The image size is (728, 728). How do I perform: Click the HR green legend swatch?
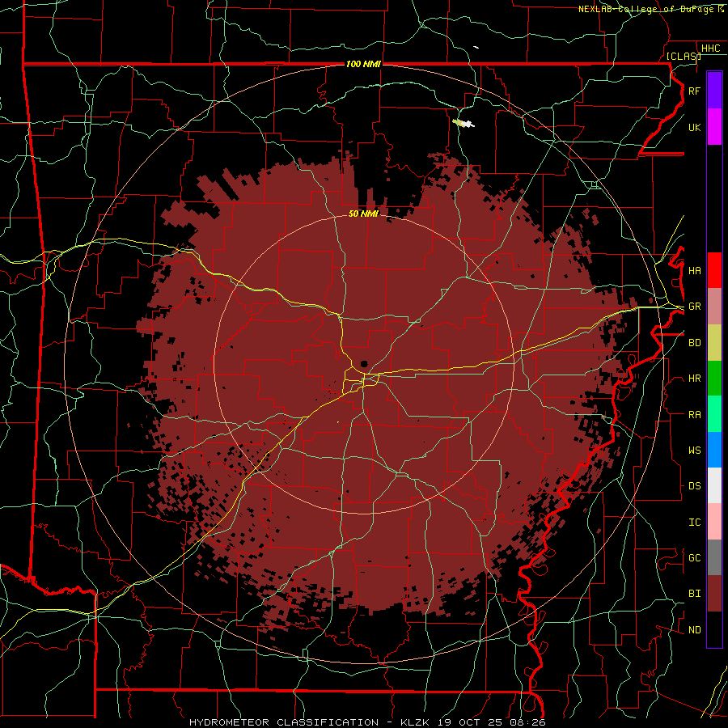(x=714, y=378)
